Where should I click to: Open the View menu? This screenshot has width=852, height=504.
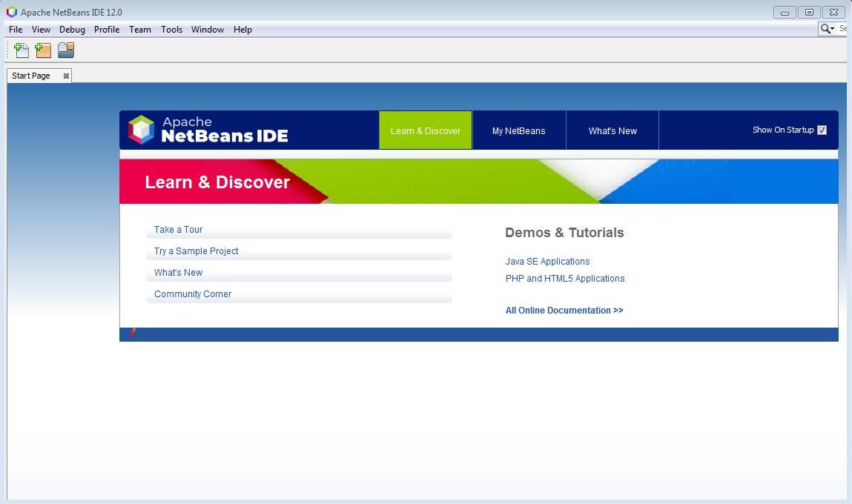[x=41, y=30]
